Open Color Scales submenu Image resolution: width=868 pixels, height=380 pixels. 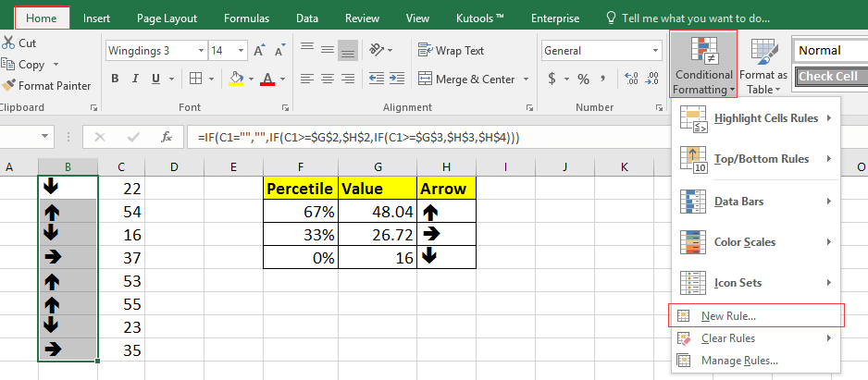coord(757,242)
